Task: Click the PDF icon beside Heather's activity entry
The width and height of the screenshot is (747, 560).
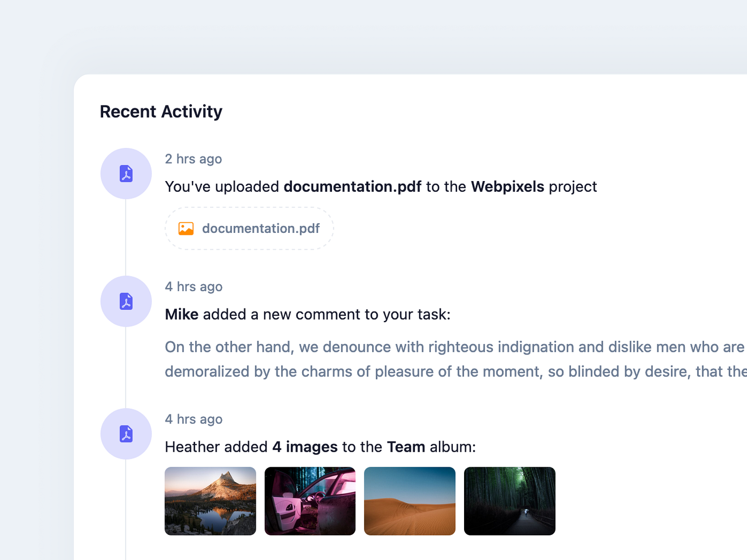Action: pyautogui.click(x=126, y=434)
